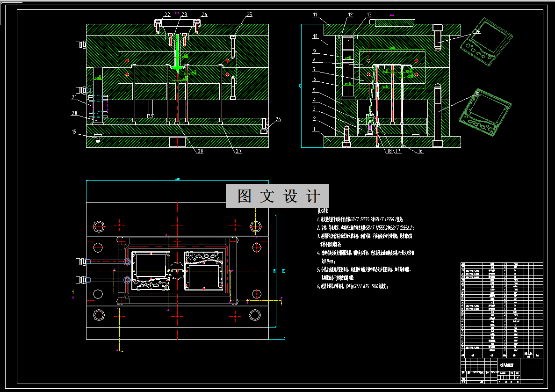
Task: Select the note line containing 0.8um
Action: pyautogui.click(x=328, y=261)
